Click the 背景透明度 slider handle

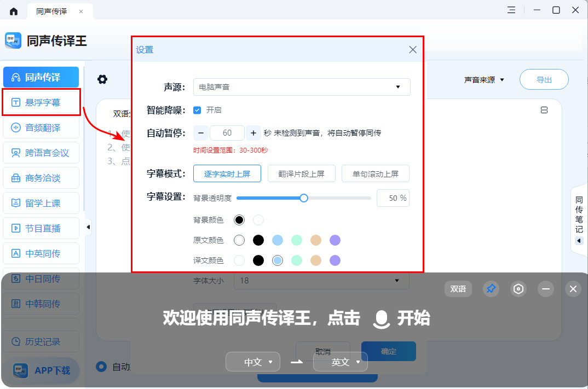tap(304, 198)
